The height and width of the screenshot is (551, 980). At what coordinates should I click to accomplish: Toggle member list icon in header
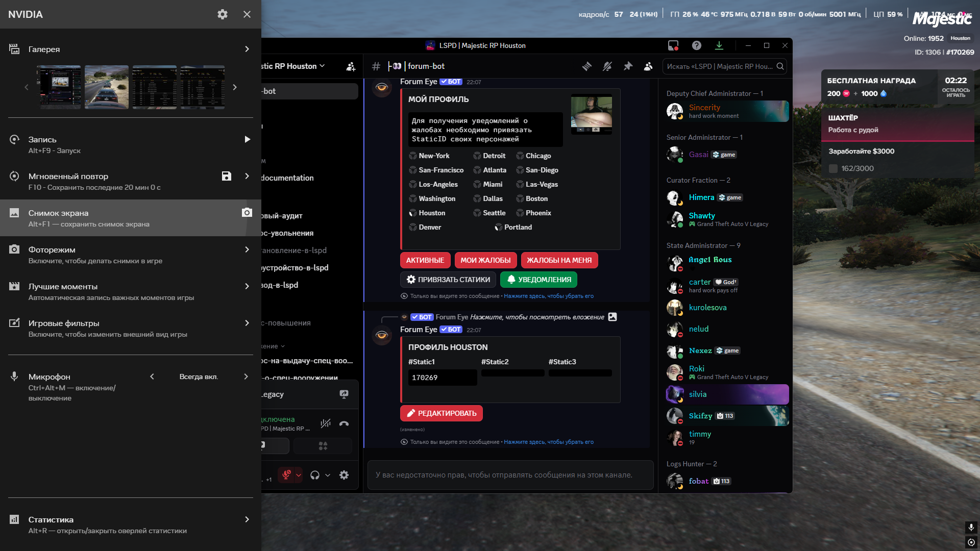click(648, 66)
